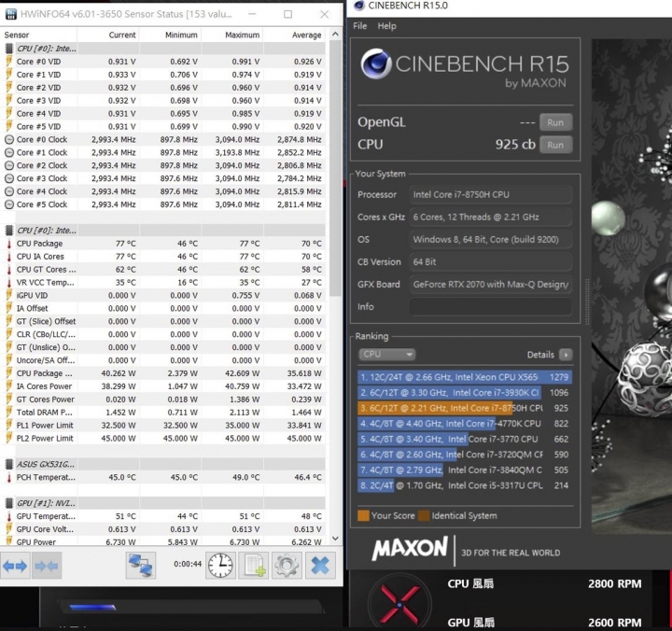Click the PL1 Power Limit lightning icon
Viewport: 672px width, 631px height.
click(x=9, y=426)
